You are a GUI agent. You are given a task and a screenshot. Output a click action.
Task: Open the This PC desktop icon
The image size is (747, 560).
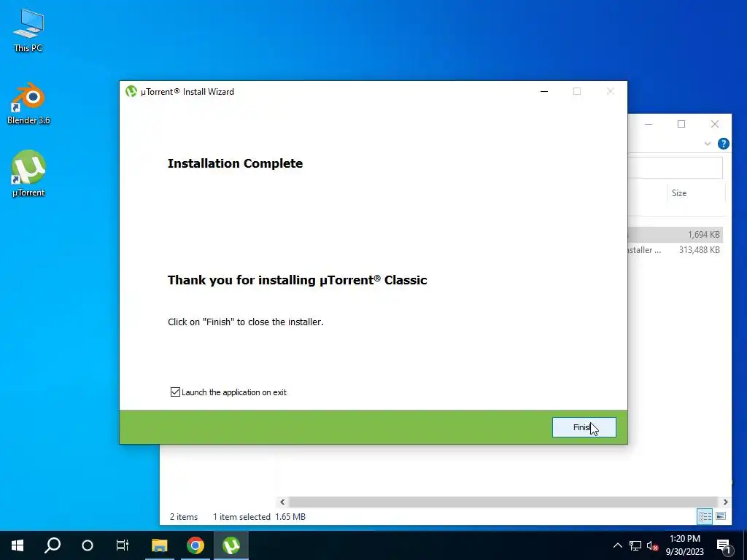pyautogui.click(x=28, y=30)
